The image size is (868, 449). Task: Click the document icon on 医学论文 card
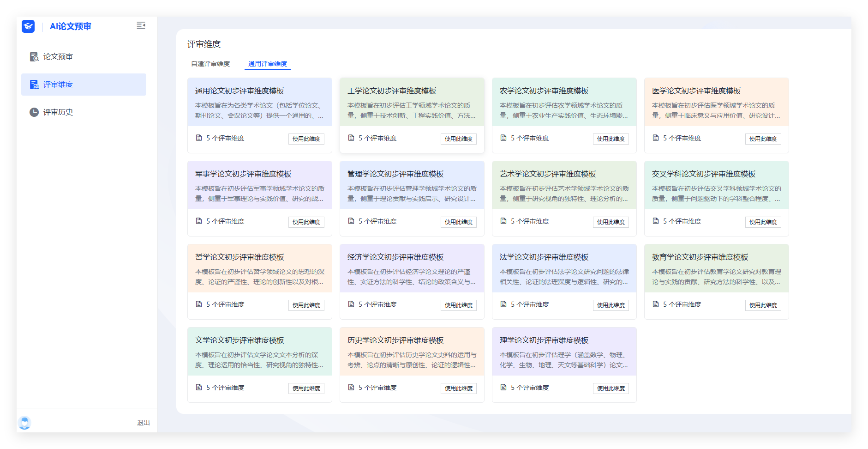[x=656, y=138]
